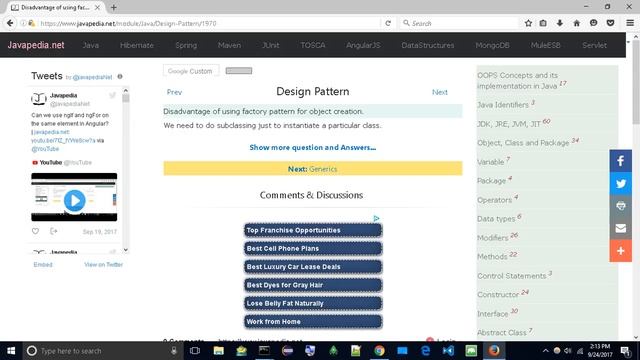Screen dimensions: 640x360
Task: Click the Best Cell Phone Plans ad
Action: coord(313,249)
